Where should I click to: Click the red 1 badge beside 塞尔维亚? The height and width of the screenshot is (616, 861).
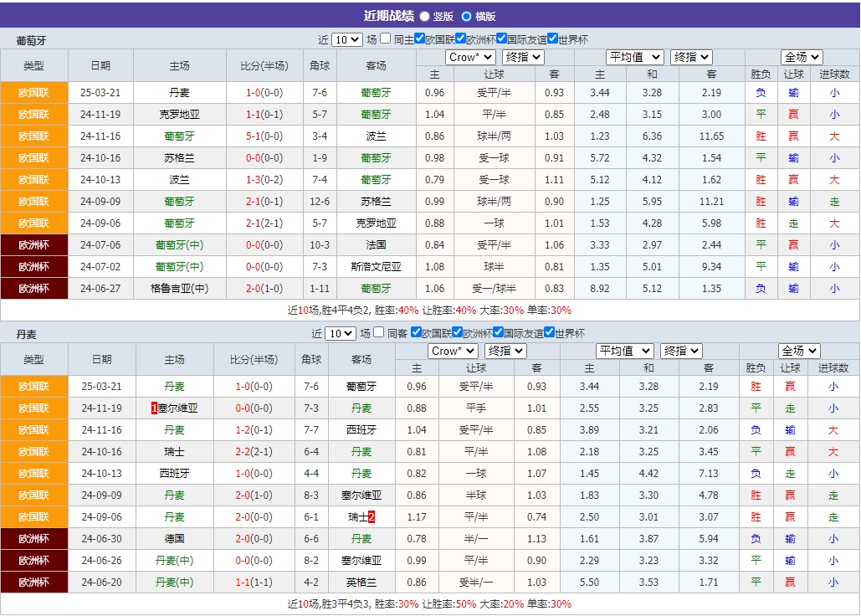(154, 408)
